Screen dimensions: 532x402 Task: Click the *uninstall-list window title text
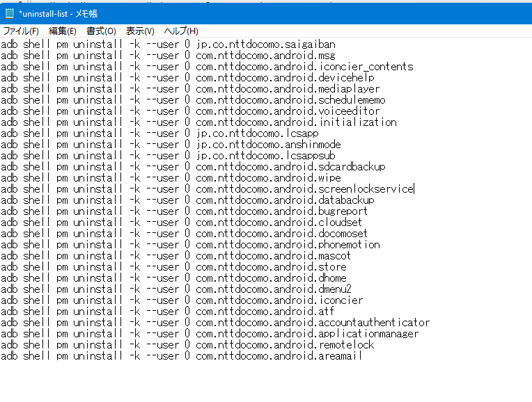click(x=58, y=13)
